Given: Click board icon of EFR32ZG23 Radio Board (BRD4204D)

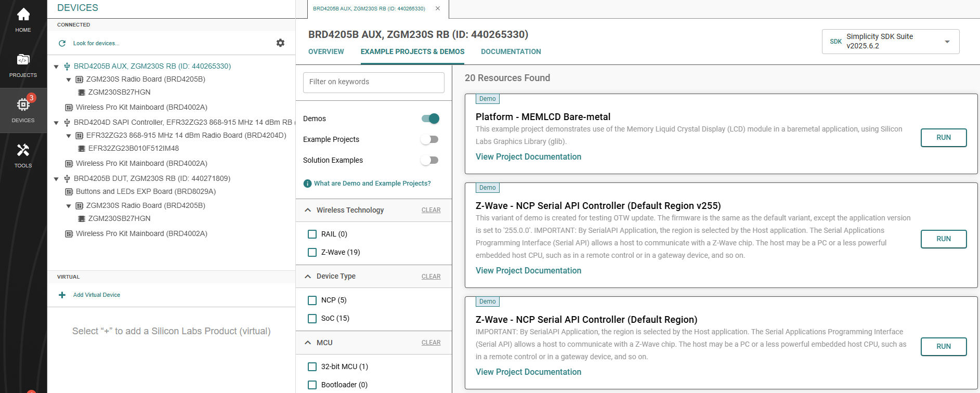Looking at the screenshot, I should point(80,136).
